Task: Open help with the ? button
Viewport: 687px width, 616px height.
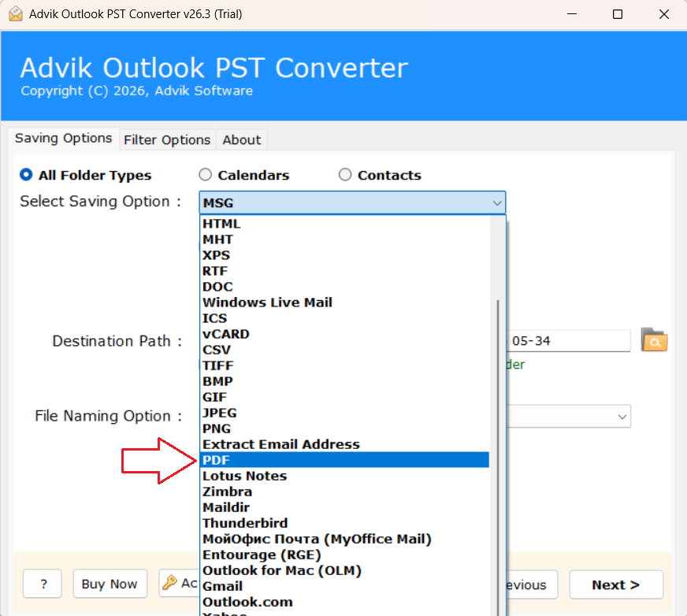Action: coord(43,584)
